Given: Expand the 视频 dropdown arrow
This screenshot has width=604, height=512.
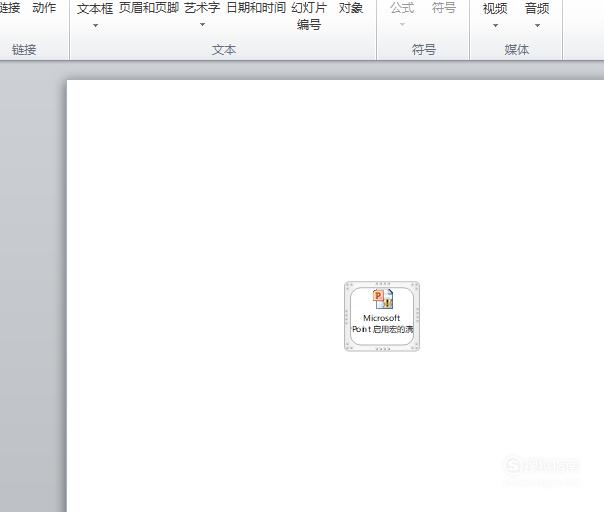Looking at the screenshot, I should [x=495, y=26].
